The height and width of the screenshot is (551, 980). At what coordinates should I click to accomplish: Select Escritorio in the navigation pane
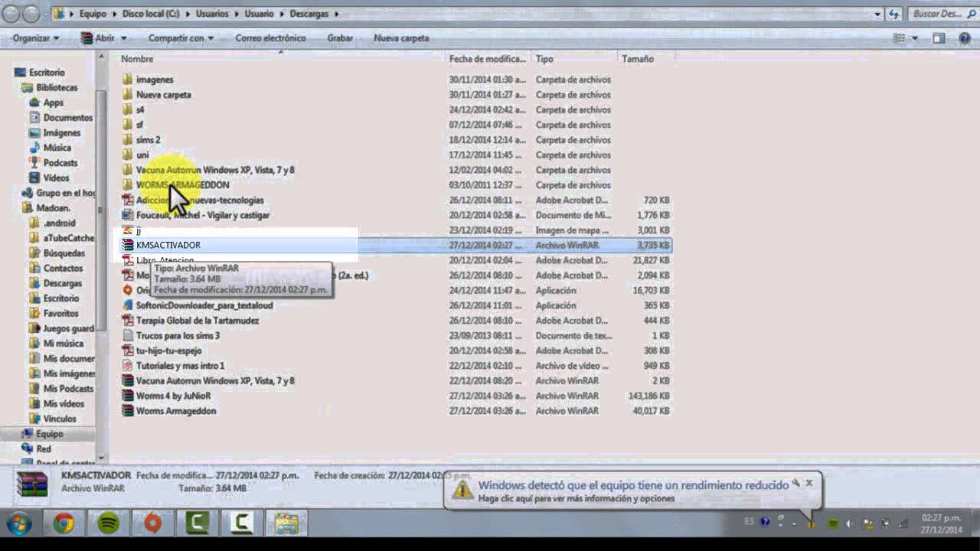coord(46,73)
